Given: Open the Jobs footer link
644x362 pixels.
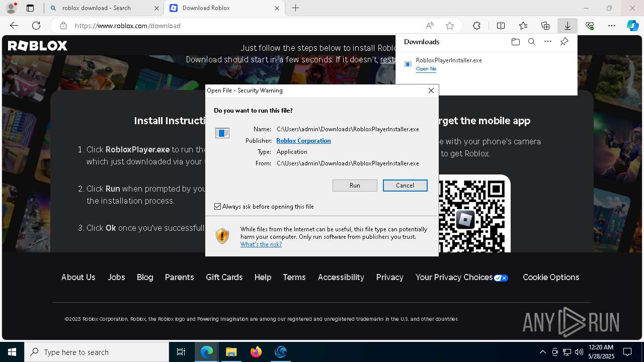Looking at the screenshot, I should [x=116, y=277].
